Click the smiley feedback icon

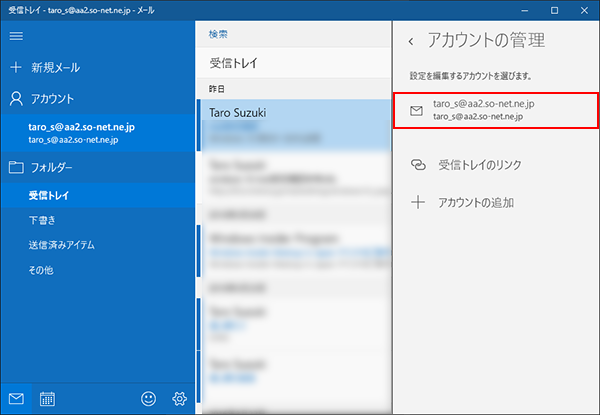click(149, 398)
